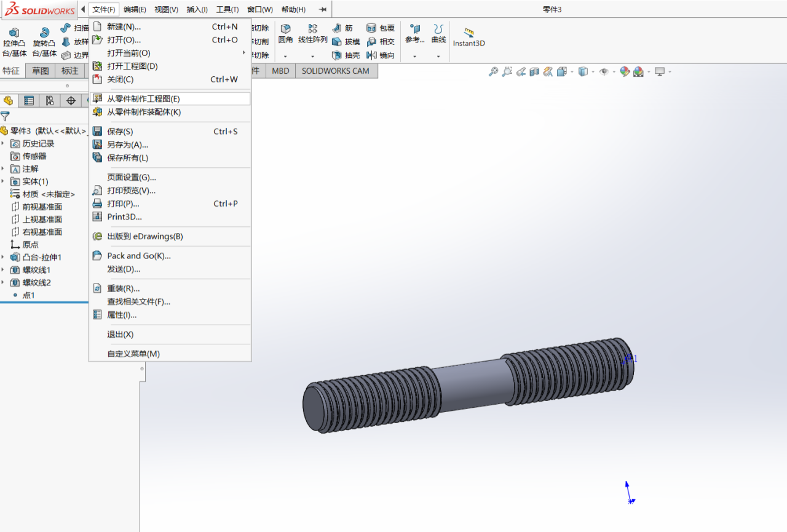Choose 新建(N)... from the File menu
The height and width of the screenshot is (532, 787).
170,26
